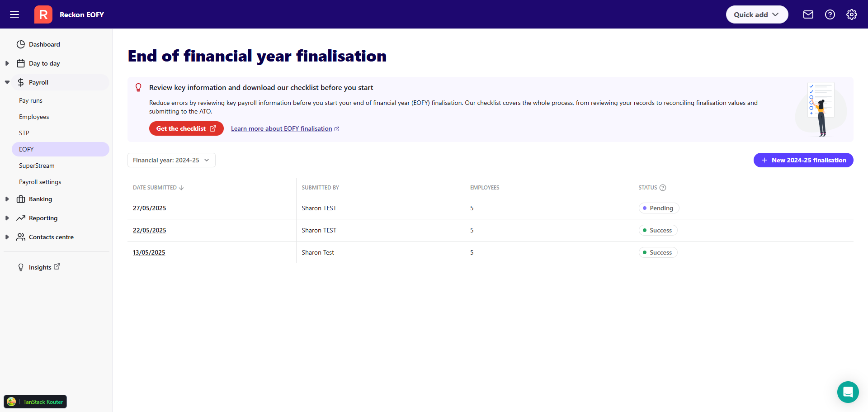Click the Reckon R logo
868x412 pixels.
(43, 14)
